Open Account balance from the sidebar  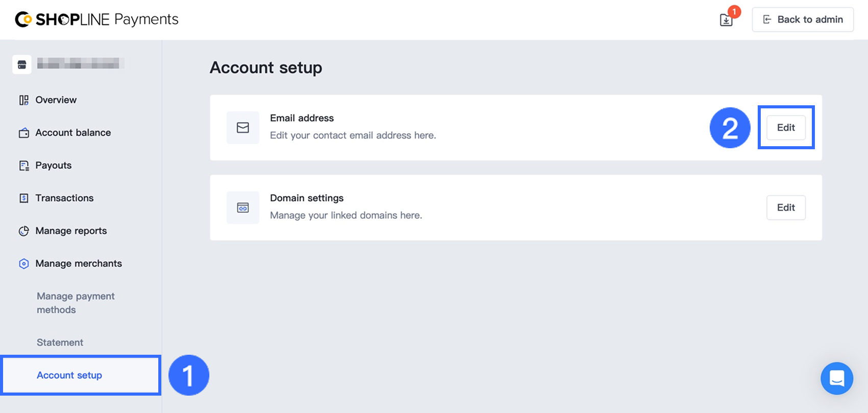(73, 133)
